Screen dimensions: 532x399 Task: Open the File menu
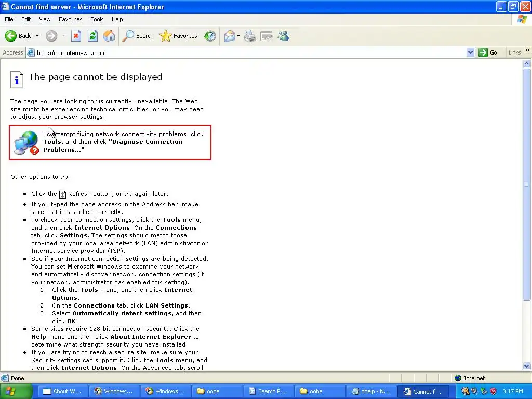(x=9, y=19)
